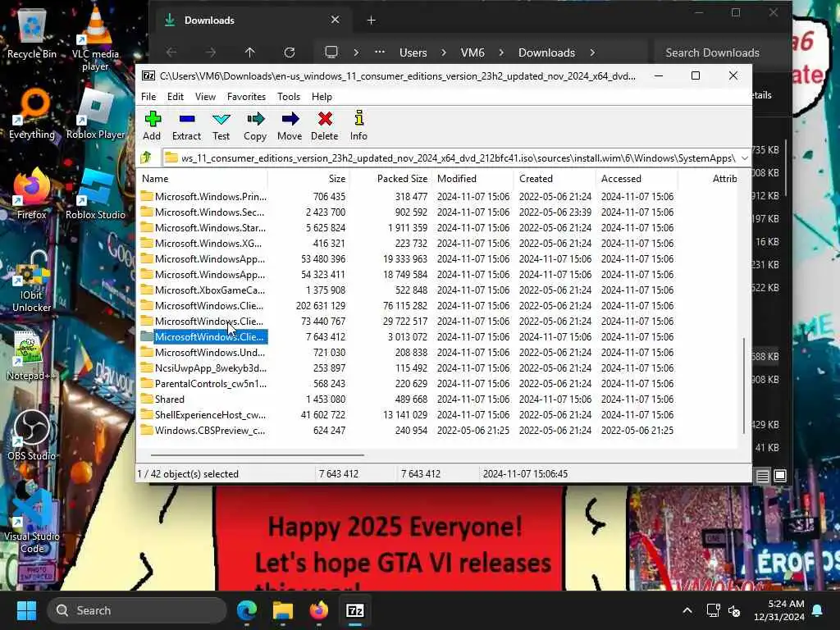Sort file list by Created column
The height and width of the screenshot is (630, 840).
(555, 178)
